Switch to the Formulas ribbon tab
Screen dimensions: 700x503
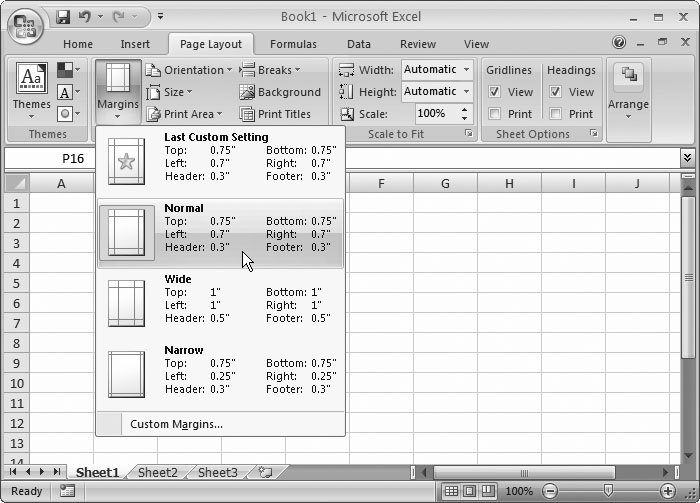click(293, 44)
